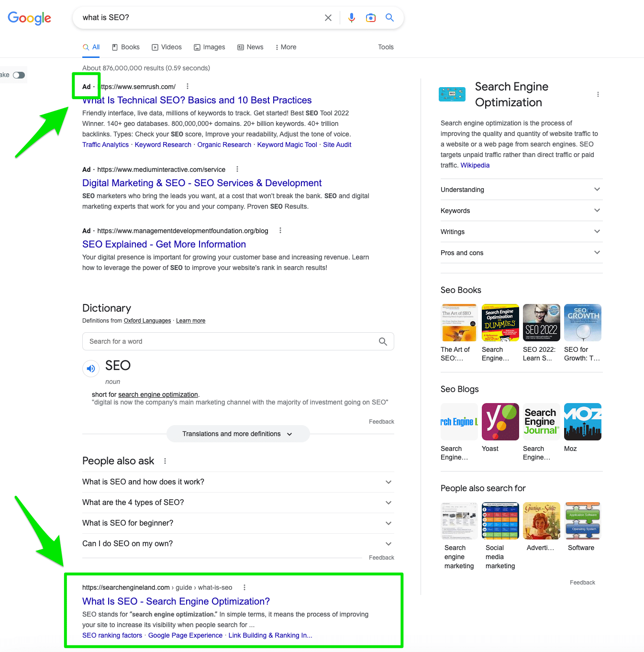The image size is (644, 652).
Task: Play the SEO pronunciation speaker icon
Action: point(91,368)
